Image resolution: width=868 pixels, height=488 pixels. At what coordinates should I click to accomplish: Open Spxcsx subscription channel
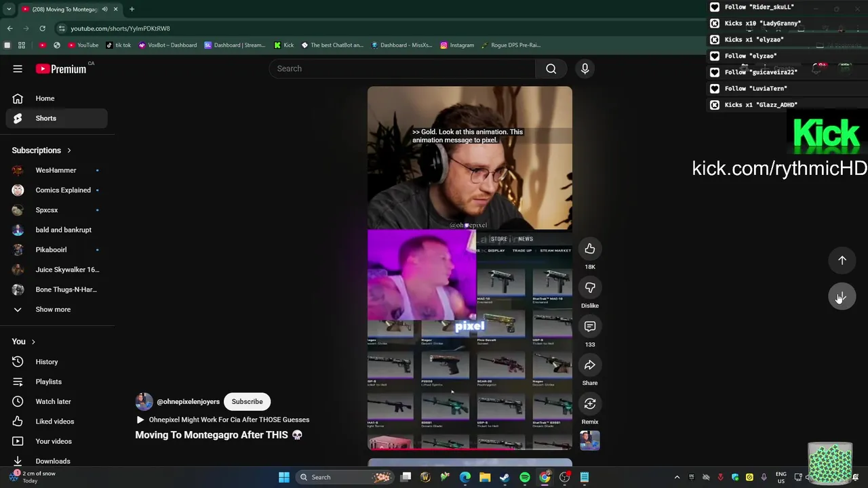(57, 210)
